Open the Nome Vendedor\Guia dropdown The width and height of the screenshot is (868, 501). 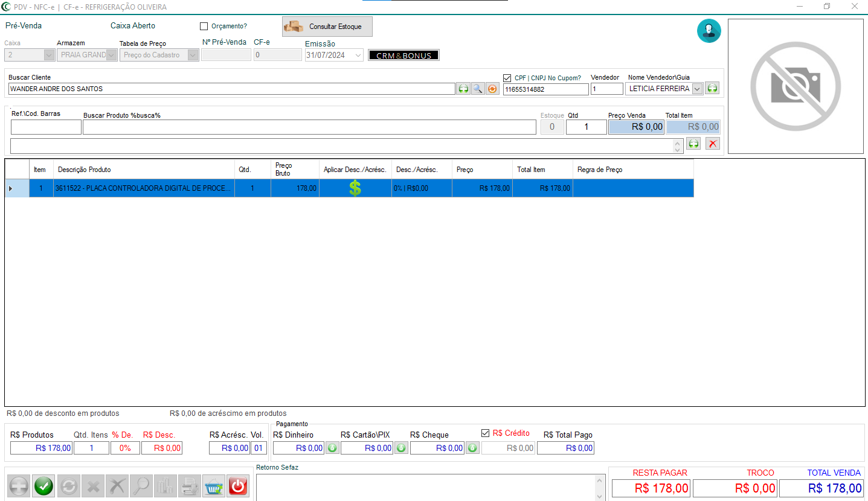click(x=697, y=89)
